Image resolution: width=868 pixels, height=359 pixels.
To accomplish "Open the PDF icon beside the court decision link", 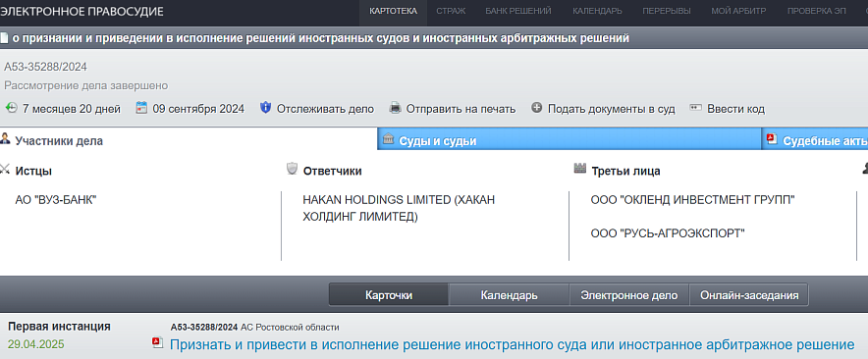I will click(x=158, y=343).
